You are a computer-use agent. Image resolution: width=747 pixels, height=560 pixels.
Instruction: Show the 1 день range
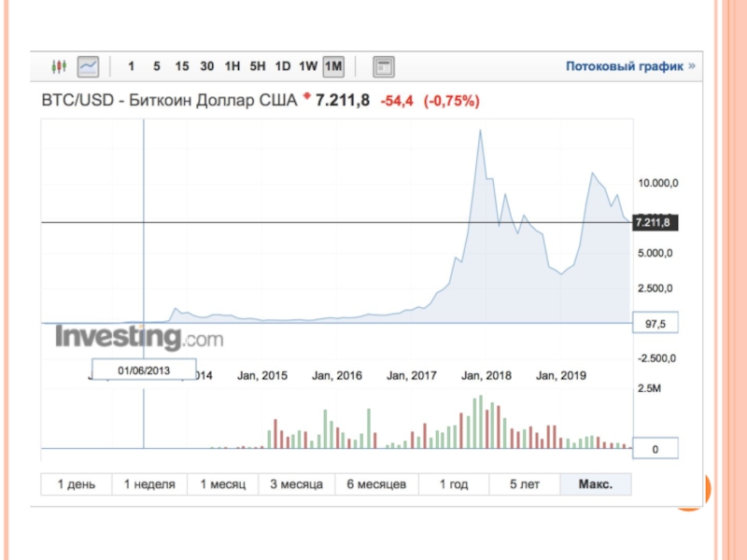pyautogui.click(x=77, y=484)
